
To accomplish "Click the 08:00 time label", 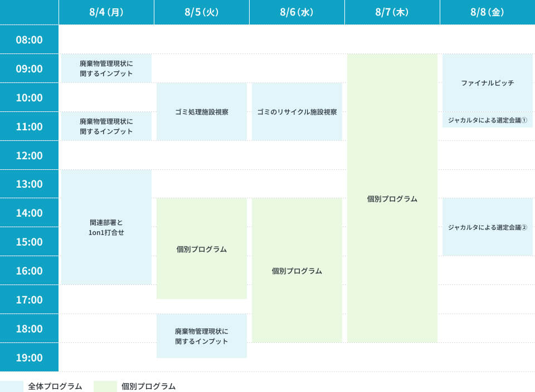I will [x=29, y=40].
